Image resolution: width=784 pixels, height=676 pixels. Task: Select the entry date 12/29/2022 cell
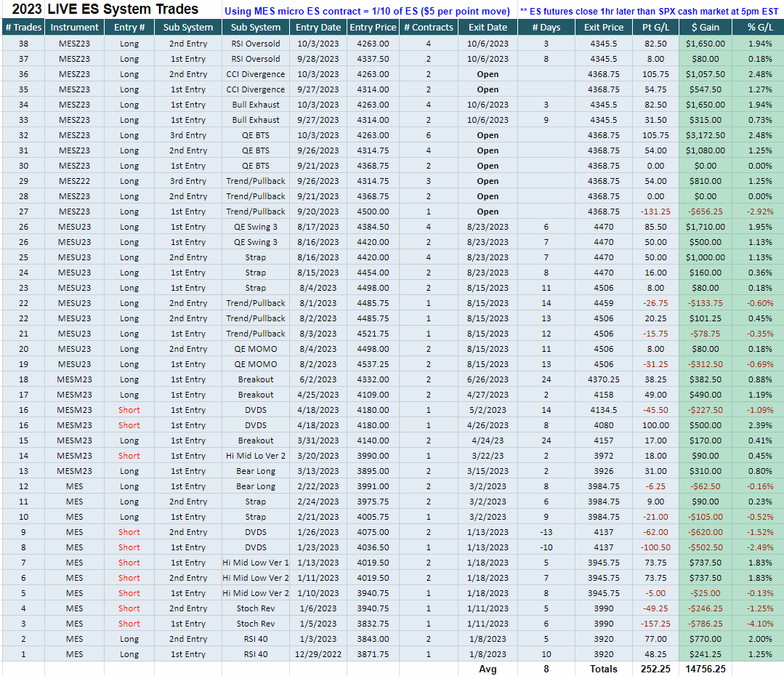pos(318,654)
